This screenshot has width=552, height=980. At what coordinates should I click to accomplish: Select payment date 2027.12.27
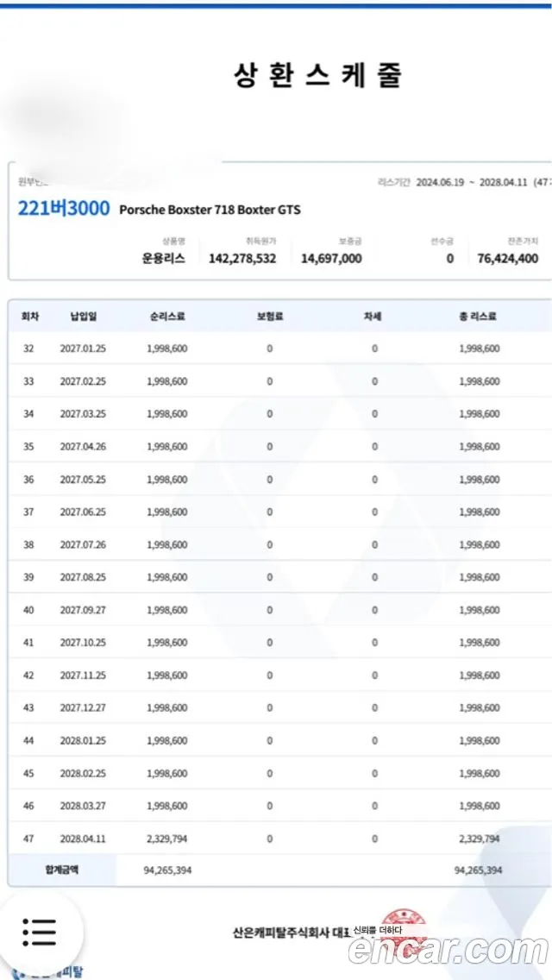83,708
